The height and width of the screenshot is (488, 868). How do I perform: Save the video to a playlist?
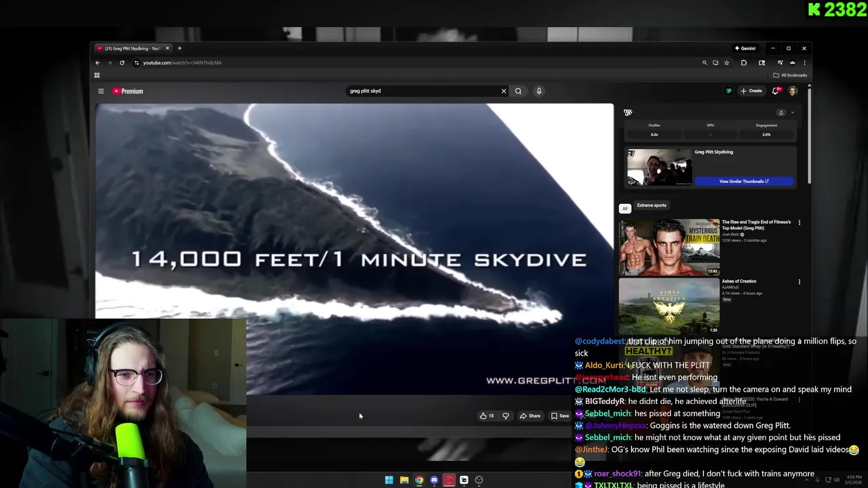(560, 415)
